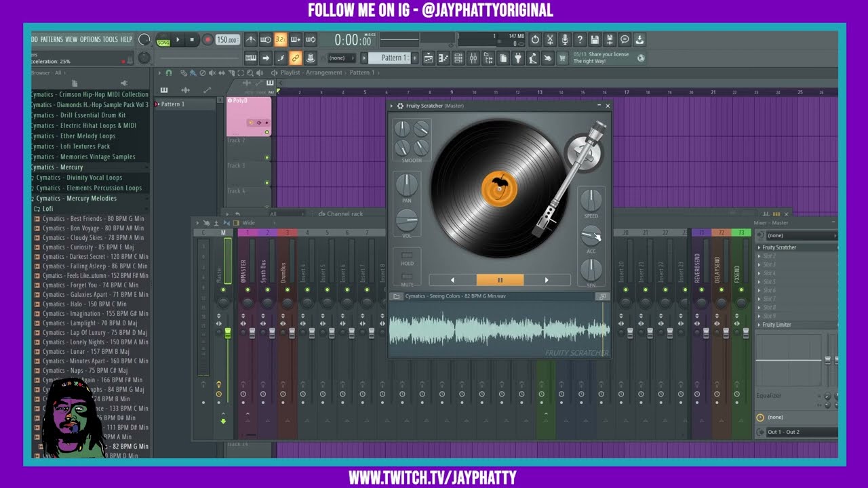Click the Fruity Scratcher gear options icon
The height and width of the screenshot is (488, 868).
pyautogui.click(x=400, y=106)
